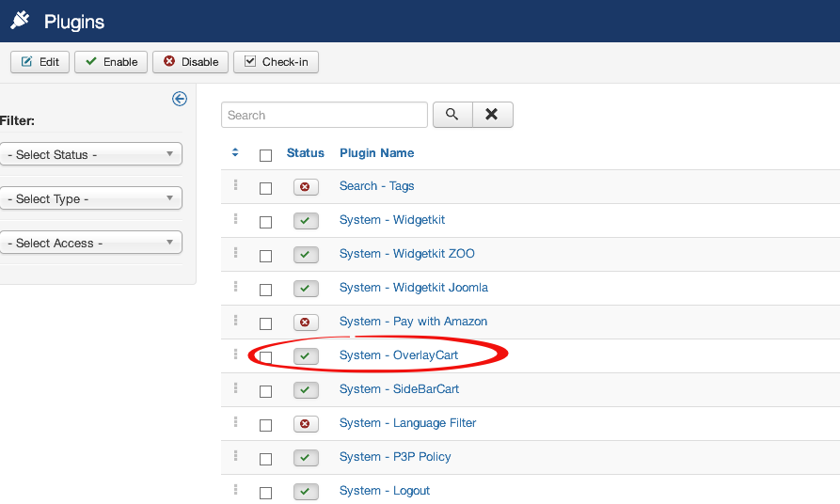The width and height of the screenshot is (840, 504).
Task: Click the sort order arrows column icon
Action: coord(235,152)
